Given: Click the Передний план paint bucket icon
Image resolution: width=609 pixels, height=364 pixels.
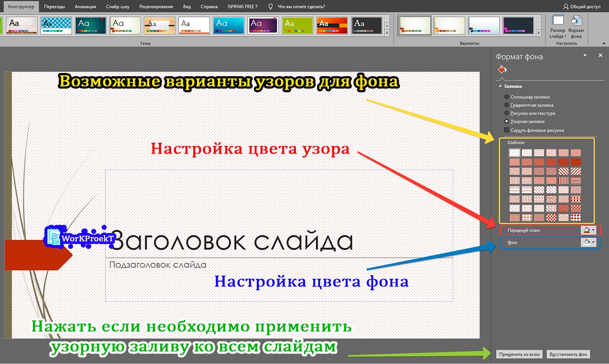Looking at the screenshot, I should tap(586, 231).
